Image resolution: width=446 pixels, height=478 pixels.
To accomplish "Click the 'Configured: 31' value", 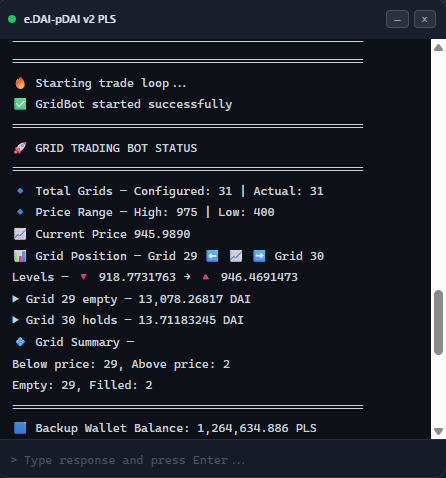I will [183, 191].
